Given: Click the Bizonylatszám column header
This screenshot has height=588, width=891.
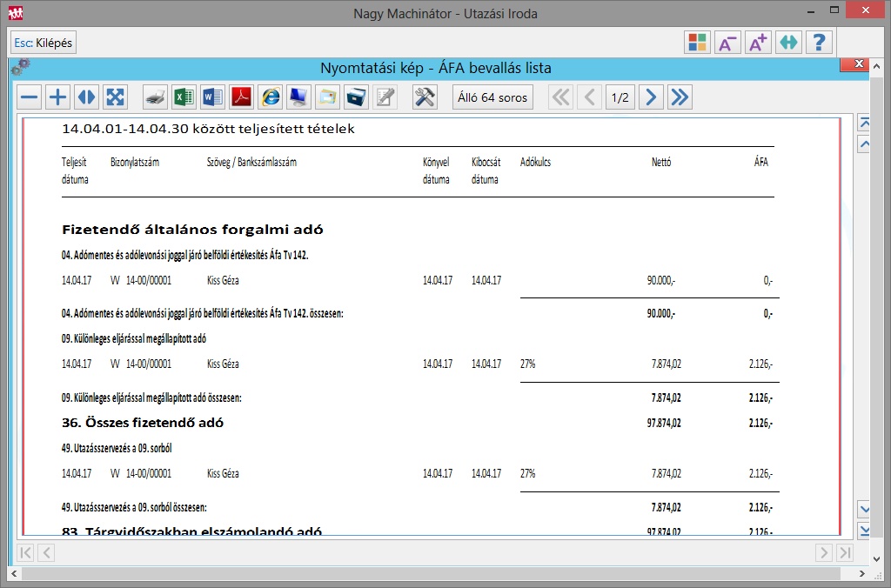Looking at the screenshot, I should tap(135, 163).
